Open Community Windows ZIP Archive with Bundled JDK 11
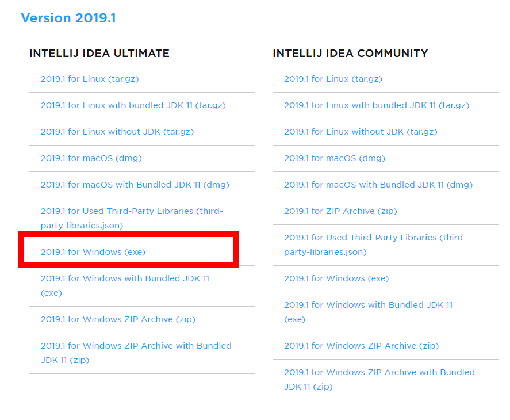Viewport: 510px width, 420px height. (x=379, y=379)
